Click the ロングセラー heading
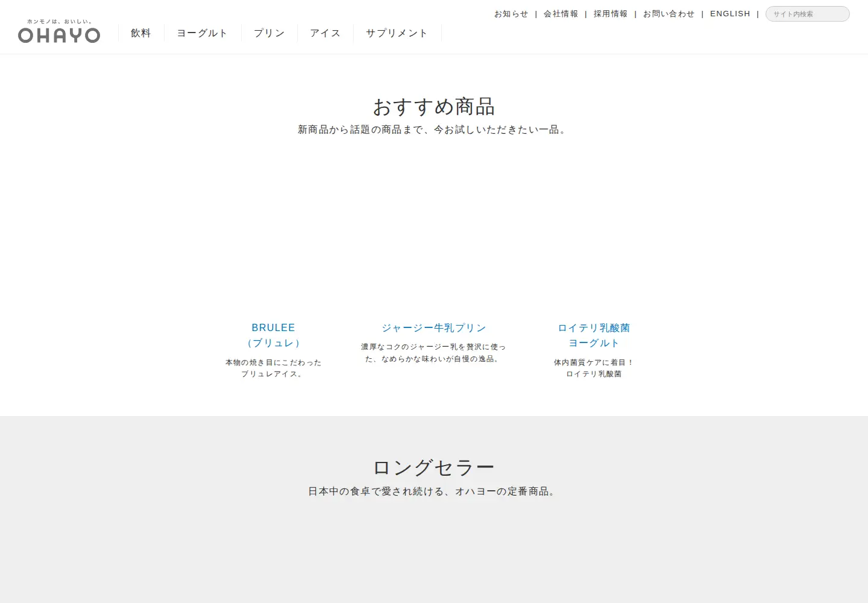This screenshot has height=603, width=868. click(434, 468)
